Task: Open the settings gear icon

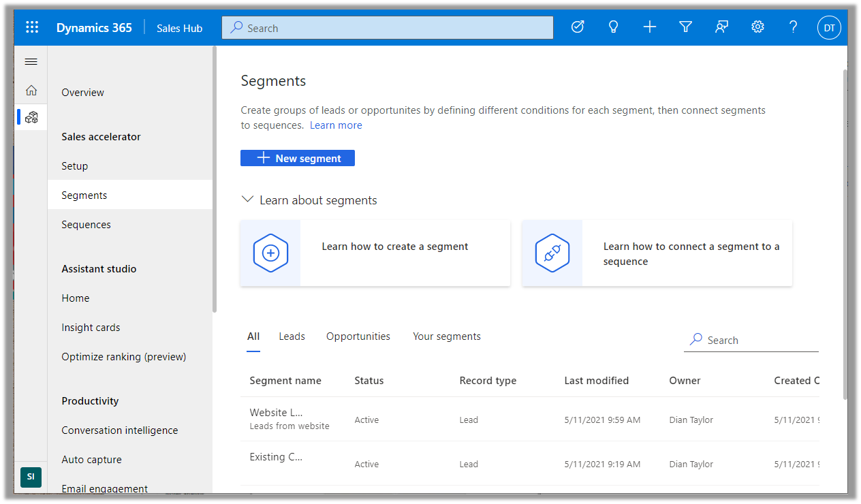Action: coord(757,28)
